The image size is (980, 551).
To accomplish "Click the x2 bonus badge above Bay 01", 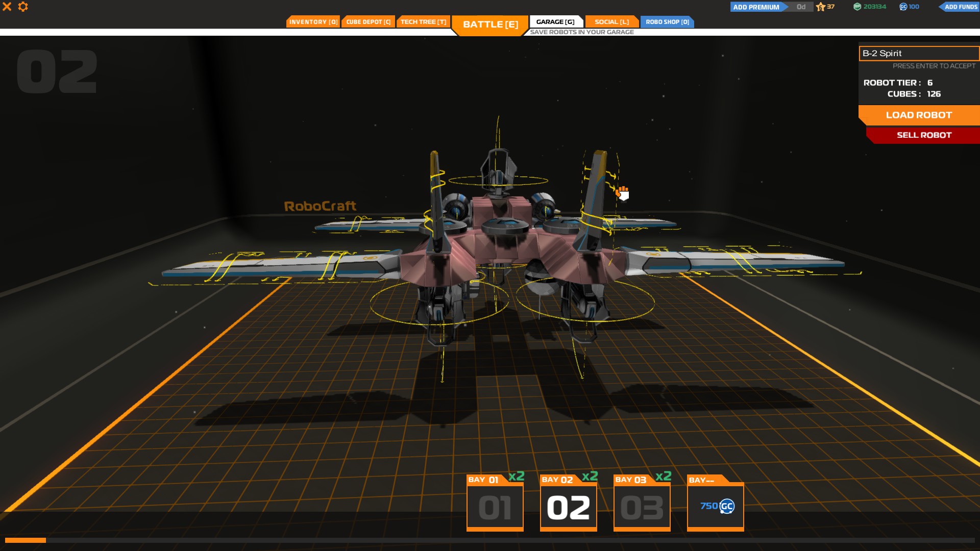I will (x=516, y=476).
